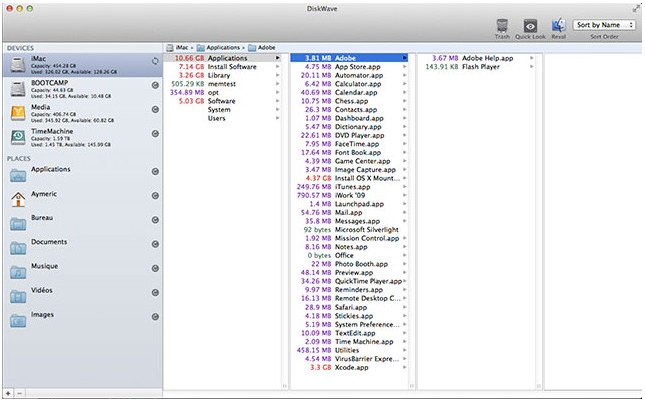Select QuickTime Player.app

point(349,281)
